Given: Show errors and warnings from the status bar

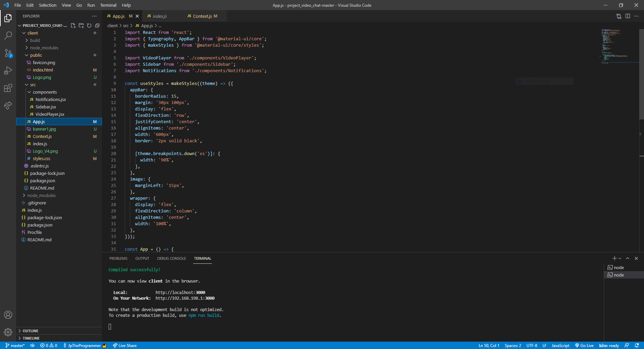Looking at the screenshot, I should (49, 346).
